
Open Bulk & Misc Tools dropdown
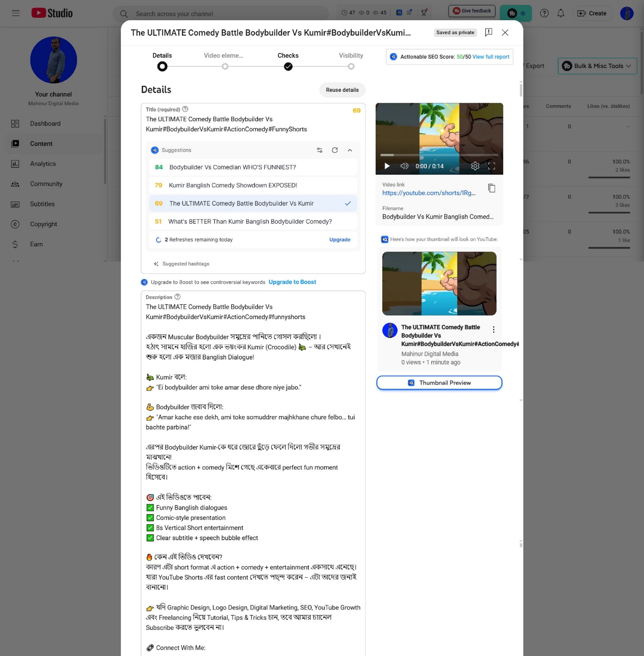[597, 66]
